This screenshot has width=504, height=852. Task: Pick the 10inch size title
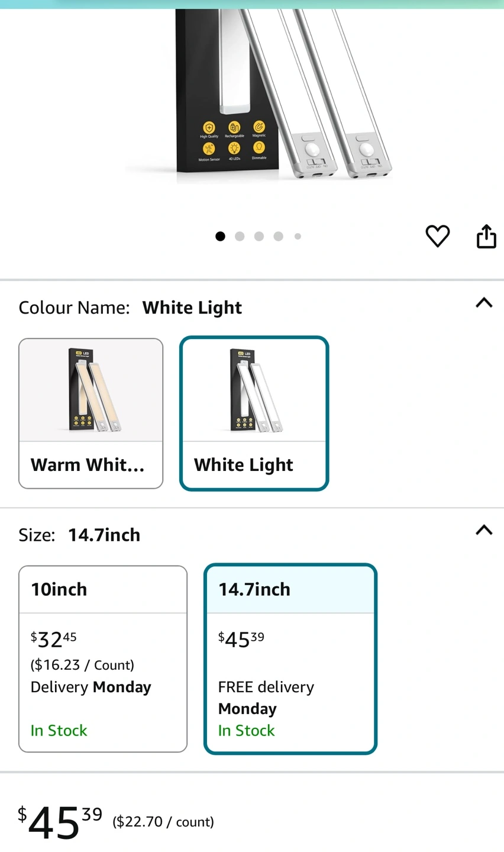(x=59, y=589)
